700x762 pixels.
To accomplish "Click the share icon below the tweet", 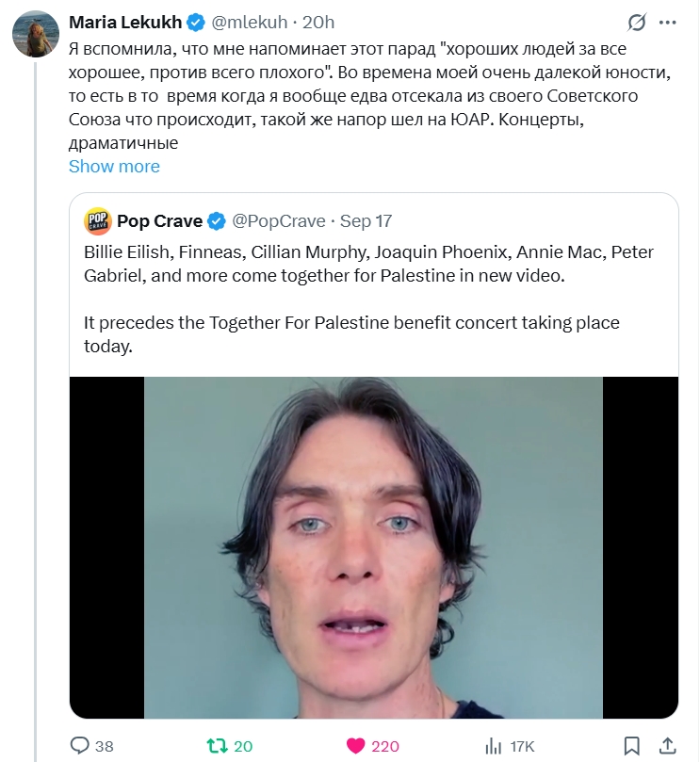I will coord(666,746).
